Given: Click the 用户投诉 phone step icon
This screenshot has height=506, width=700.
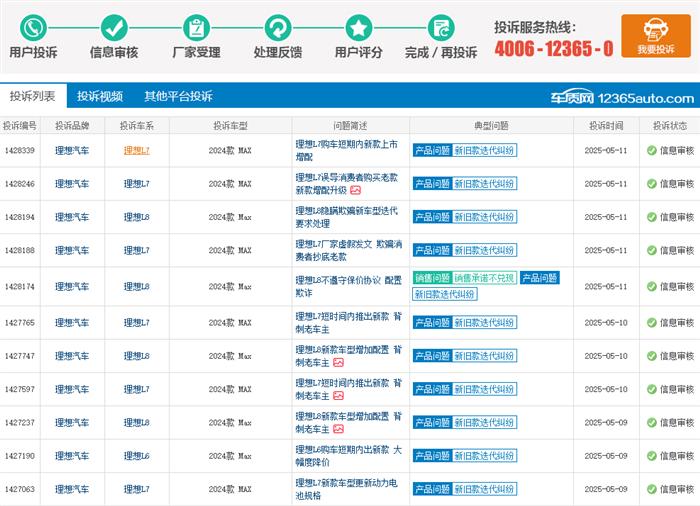Looking at the screenshot, I should (x=33, y=28).
